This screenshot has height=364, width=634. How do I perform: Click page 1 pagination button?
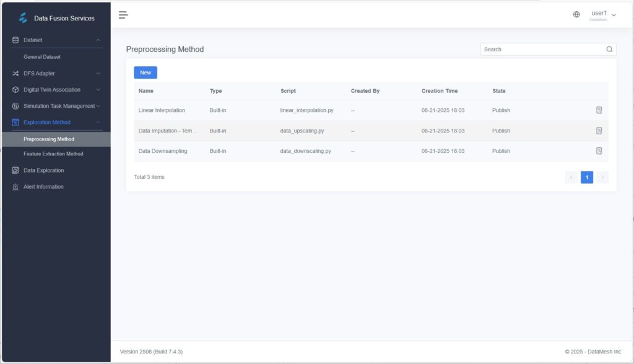pyautogui.click(x=586, y=178)
